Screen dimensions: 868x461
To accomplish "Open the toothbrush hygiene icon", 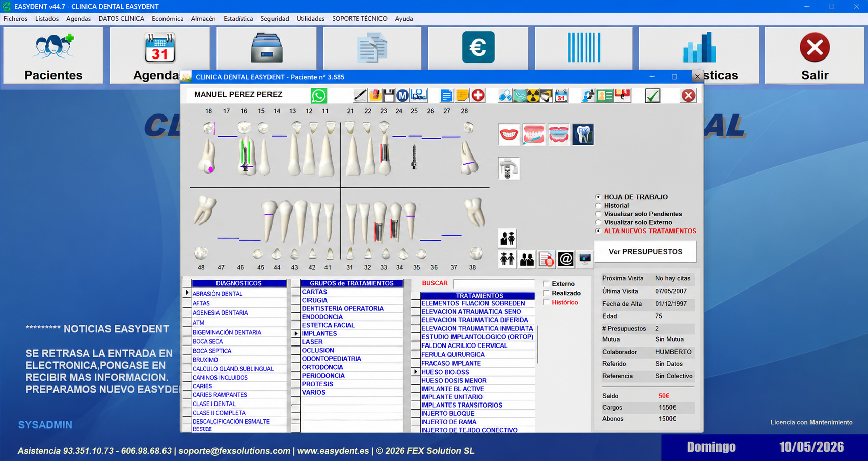I will 534,135.
